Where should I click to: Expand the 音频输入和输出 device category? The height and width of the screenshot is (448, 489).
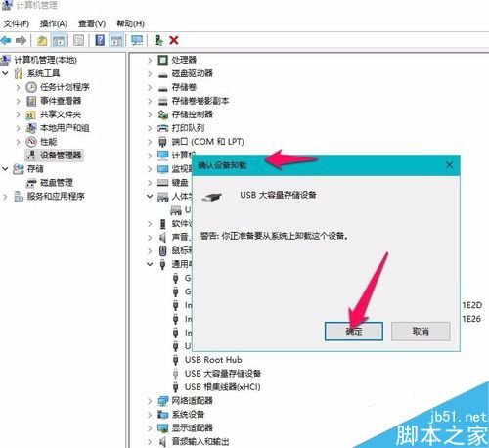pyautogui.click(x=150, y=442)
